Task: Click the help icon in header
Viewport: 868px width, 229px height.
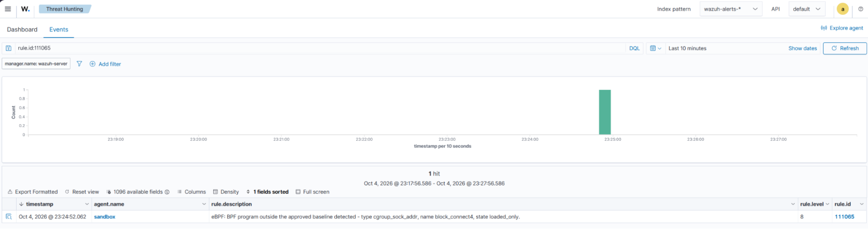Action: pos(861,9)
